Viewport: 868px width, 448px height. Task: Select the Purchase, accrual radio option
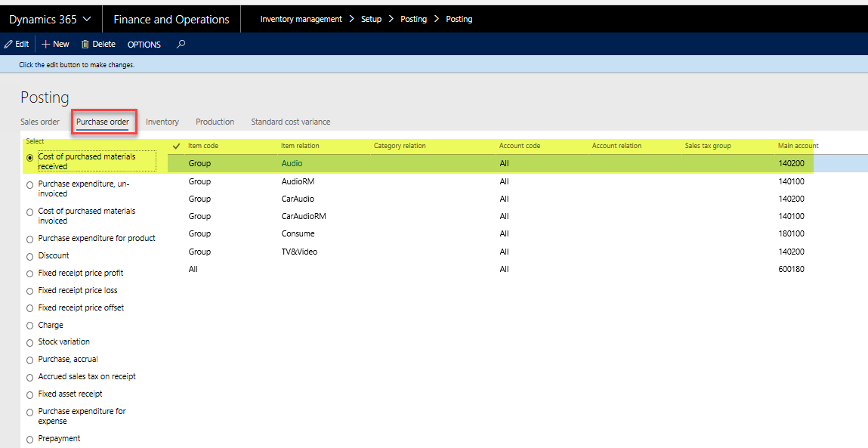click(30, 360)
